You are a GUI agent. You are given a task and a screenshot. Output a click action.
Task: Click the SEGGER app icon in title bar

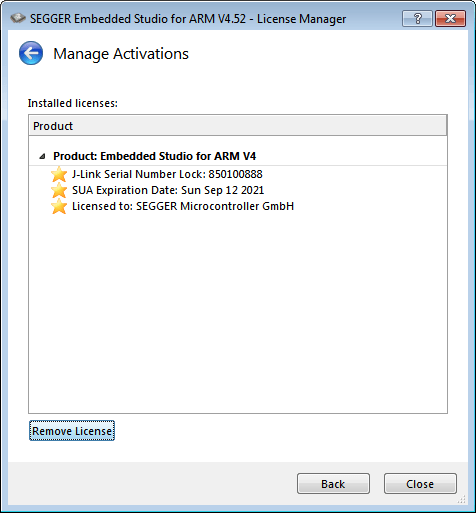pyautogui.click(x=18, y=18)
